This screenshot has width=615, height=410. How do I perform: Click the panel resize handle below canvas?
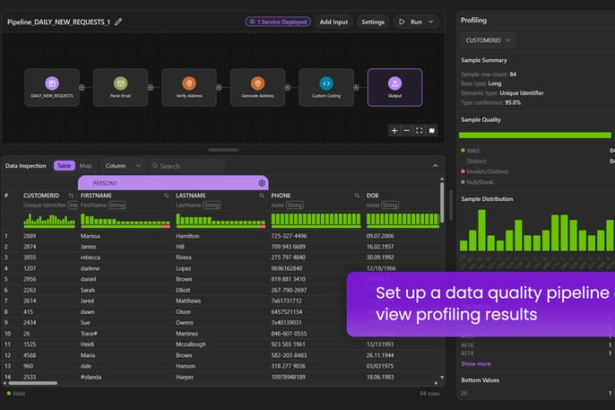pos(223,149)
